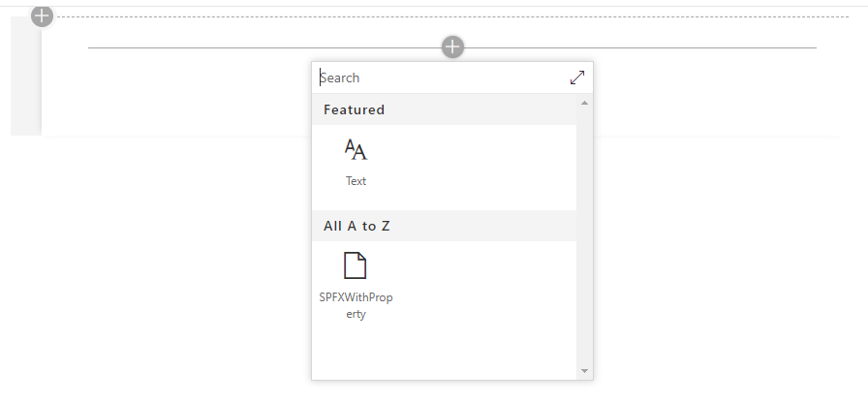This screenshot has height=403, width=868.
Task: Select the grey section handle at left edge
Action: [26, 76]
